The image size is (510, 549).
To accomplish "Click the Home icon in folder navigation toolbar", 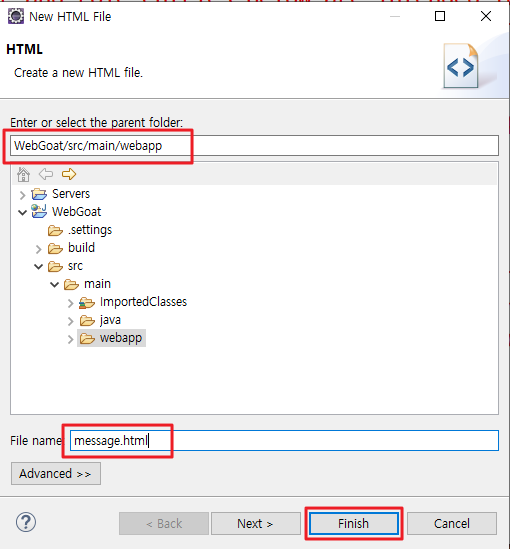I will pos(23,174).
